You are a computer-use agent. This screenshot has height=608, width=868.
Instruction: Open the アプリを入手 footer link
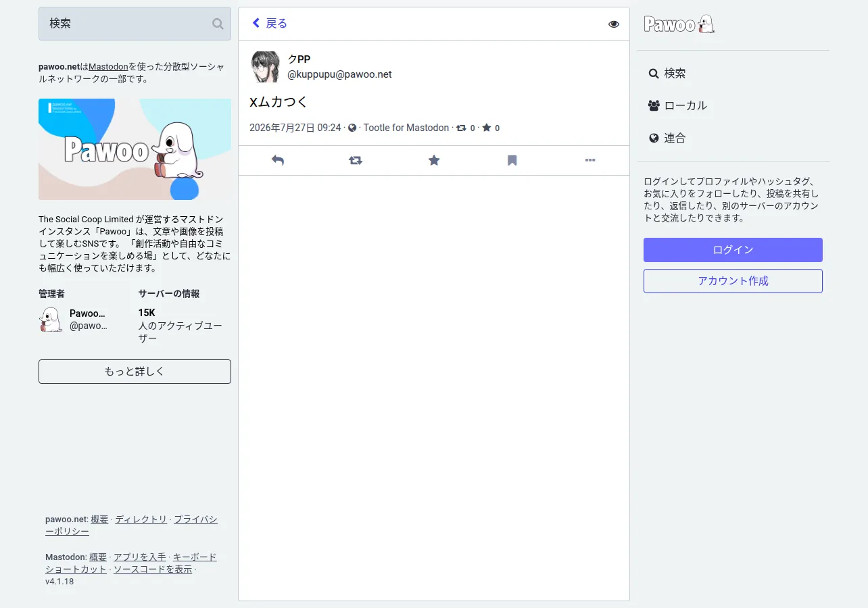tap(140, 557)
